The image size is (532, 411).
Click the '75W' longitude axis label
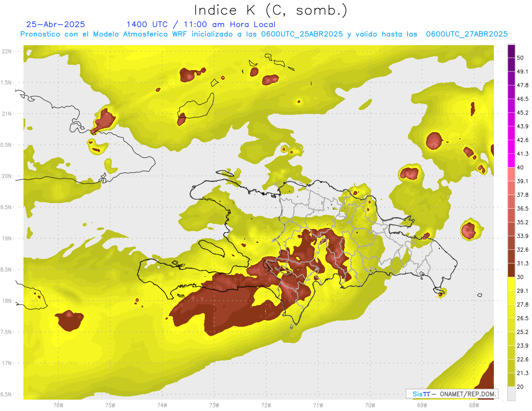pyautogui.click(x=110, y=405)
